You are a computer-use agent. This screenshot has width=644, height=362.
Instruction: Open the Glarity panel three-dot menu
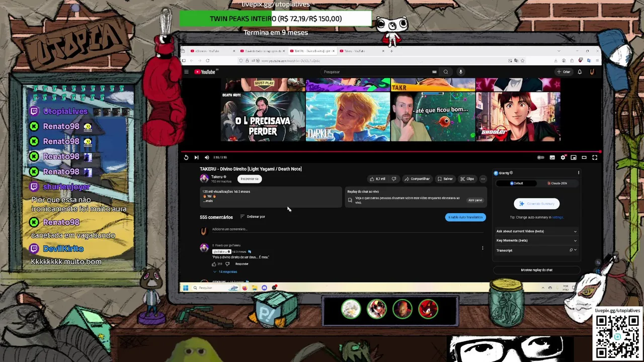579,173
